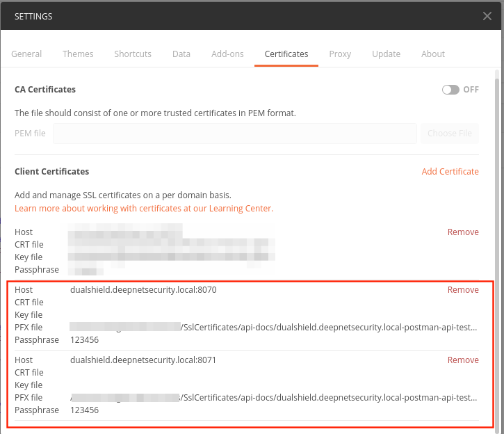The width and height of the screenshot is (504, 434).
Task: View the About tab
Action: pos(433,54)
